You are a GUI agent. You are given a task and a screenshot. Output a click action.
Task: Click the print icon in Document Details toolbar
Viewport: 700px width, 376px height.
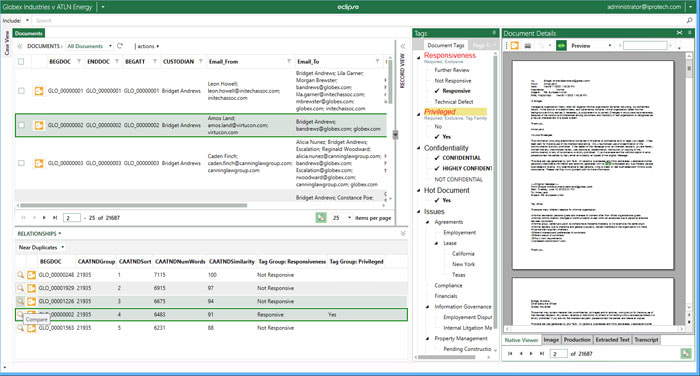528,46
